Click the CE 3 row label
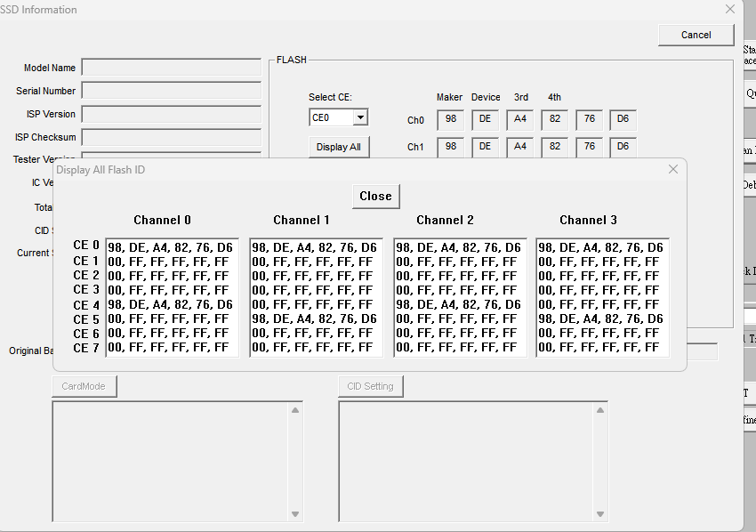Screen dimensions: 756x532 [x=86, y=289]
